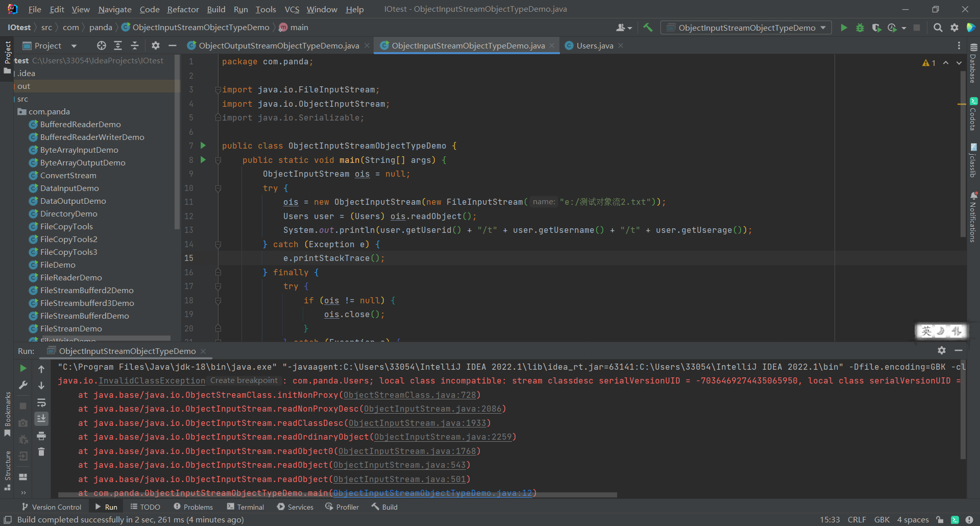Click InvalidClassException link in console
This screenshot has width=980, height=526.
click(152, 380)
